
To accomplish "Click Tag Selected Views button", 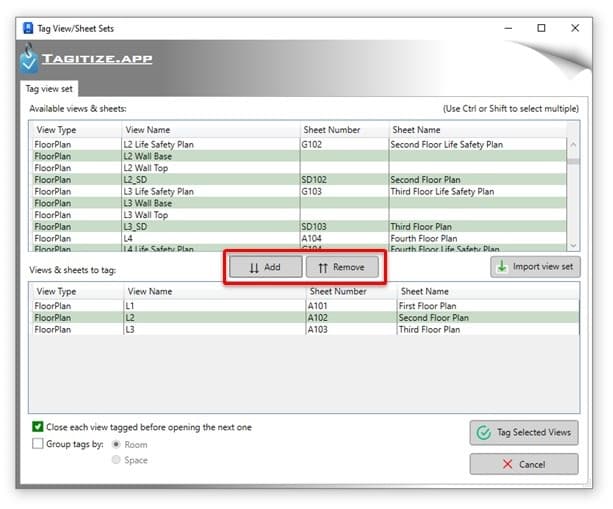I will (x=524, y=433).
